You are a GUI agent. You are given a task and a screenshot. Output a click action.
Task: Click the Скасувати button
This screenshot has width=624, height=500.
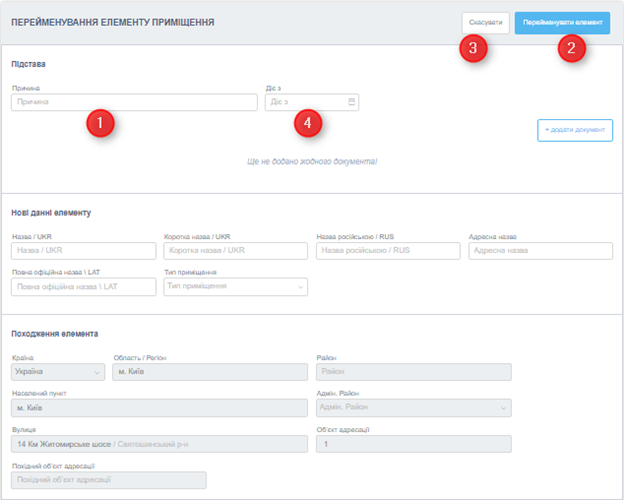484,24
